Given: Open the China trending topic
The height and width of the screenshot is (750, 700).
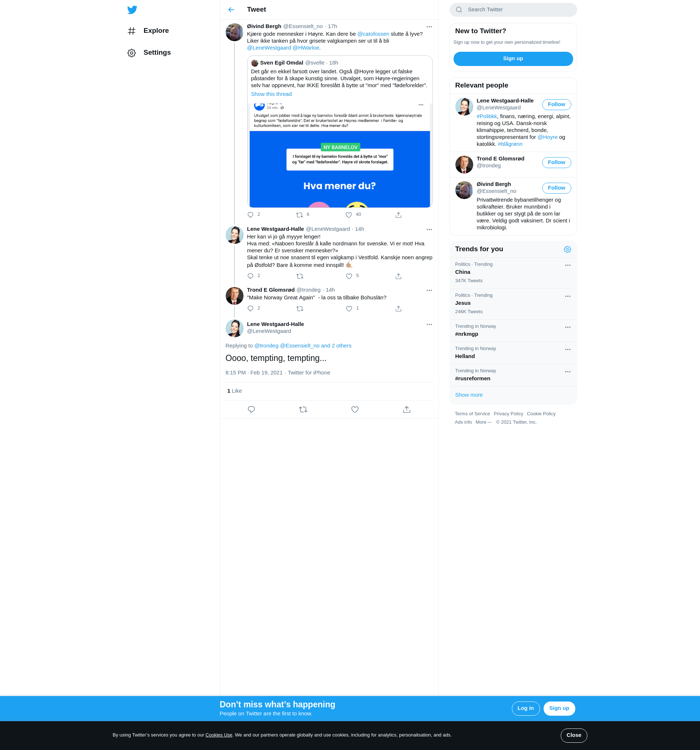Looking at the screenshot, I should tap(513, 273).
